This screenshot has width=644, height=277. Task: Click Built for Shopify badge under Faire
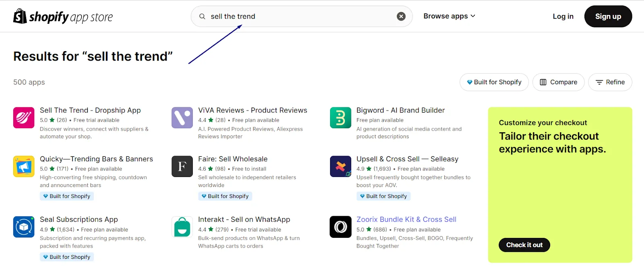(225, 196)
